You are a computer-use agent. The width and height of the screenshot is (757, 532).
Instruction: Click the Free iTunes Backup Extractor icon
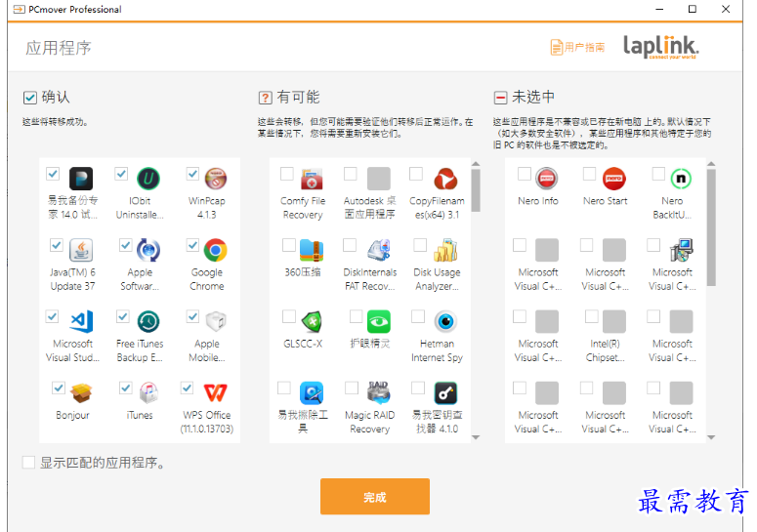(148, 322)
